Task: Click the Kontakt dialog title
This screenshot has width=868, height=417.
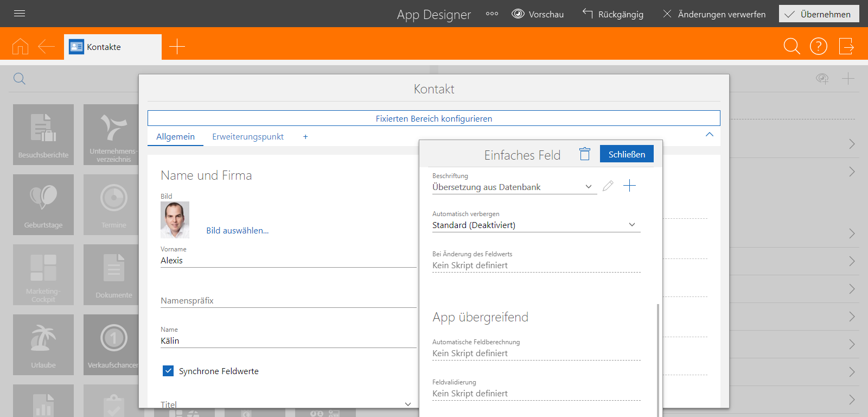Action: pyautogui.click(x=434, y=89)
